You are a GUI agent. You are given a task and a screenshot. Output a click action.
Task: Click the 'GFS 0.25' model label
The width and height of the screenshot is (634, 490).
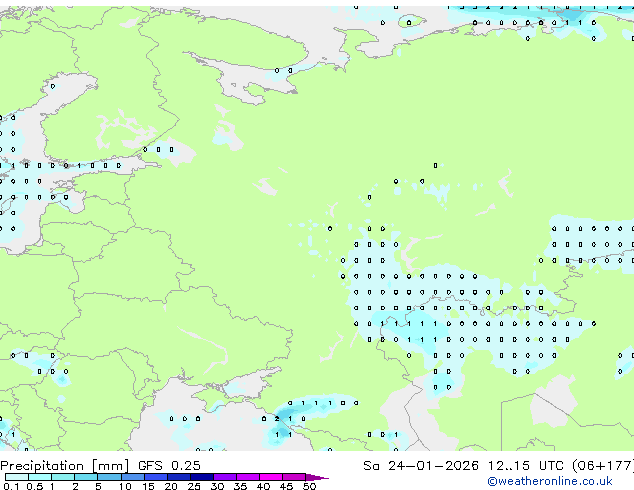(169, 466)
